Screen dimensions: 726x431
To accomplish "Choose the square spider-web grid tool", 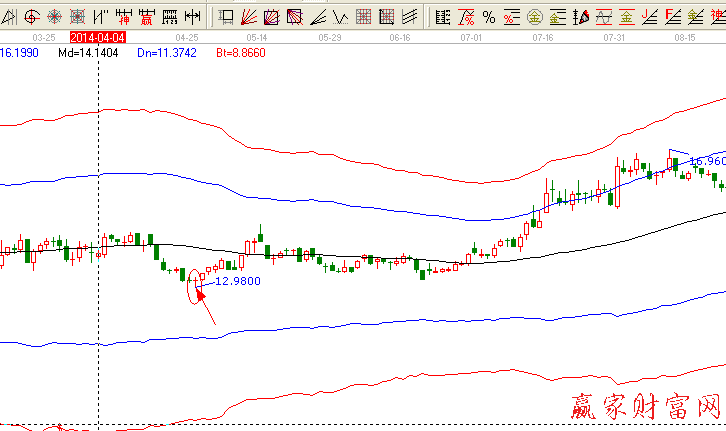I will click(78, 17).
